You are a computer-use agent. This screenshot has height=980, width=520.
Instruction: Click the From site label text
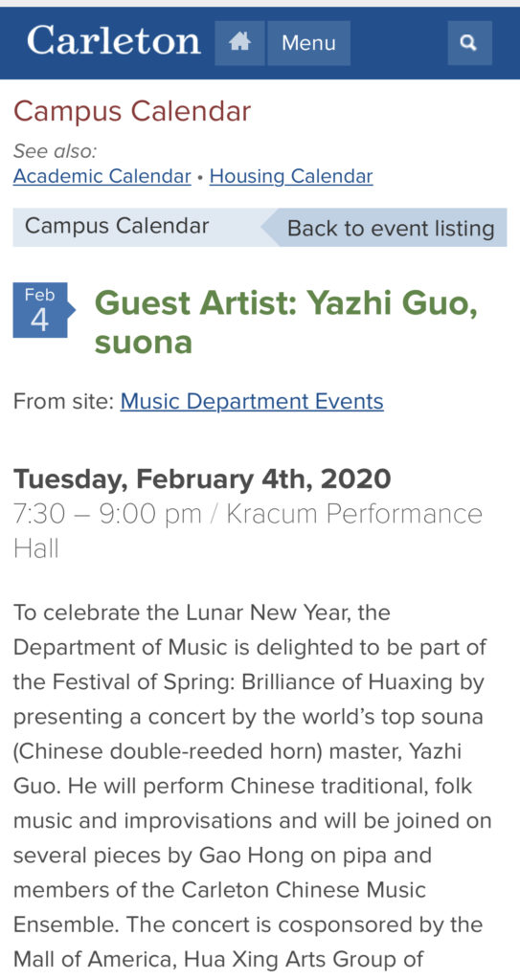(63, 401)
